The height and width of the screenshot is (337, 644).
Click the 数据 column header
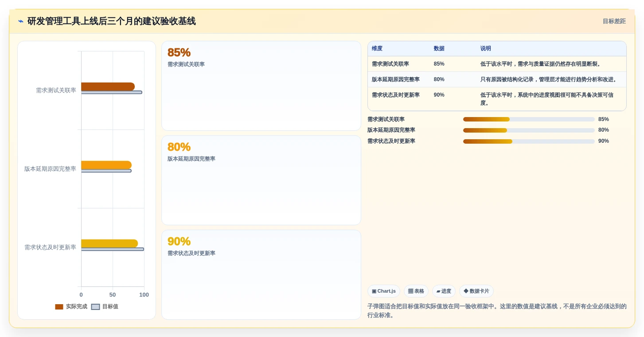coord(439,49)
